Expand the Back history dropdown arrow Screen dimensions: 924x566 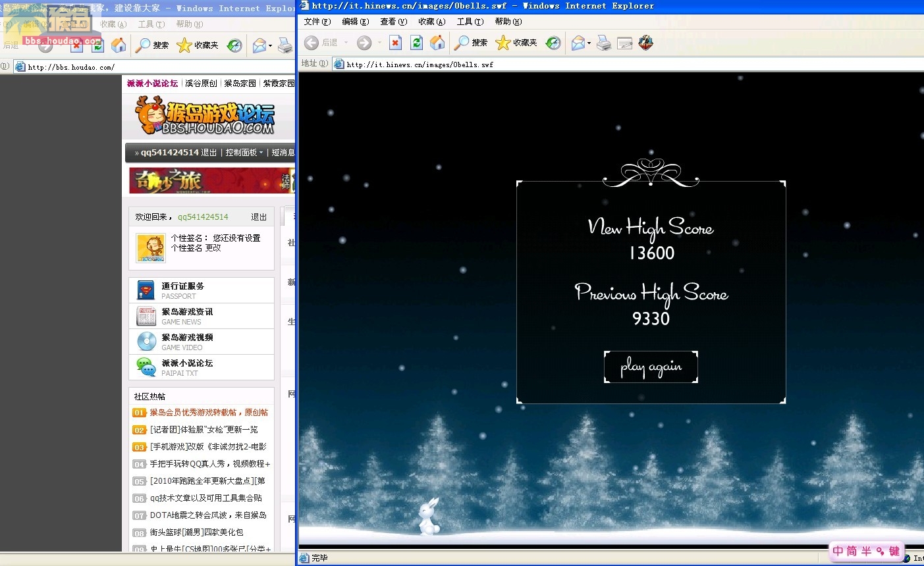(346, 43)
